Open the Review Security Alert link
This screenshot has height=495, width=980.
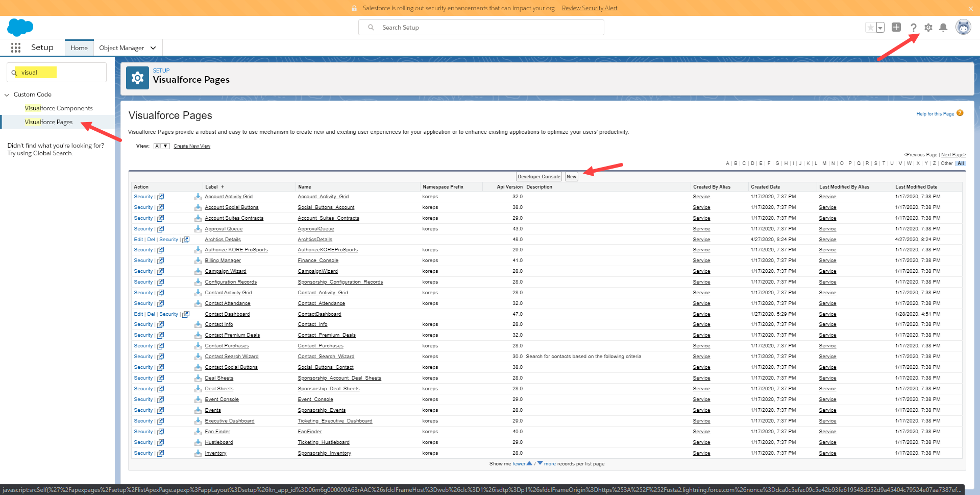590,8
